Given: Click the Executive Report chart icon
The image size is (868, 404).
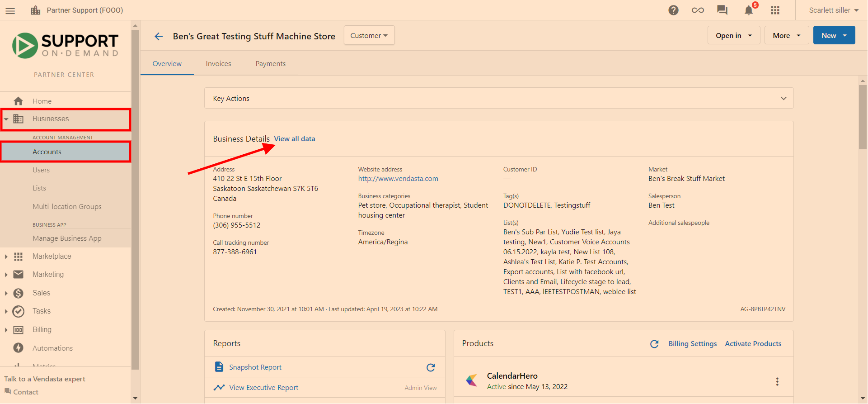Looking at the screenshot, I should [x=219, y=387].
